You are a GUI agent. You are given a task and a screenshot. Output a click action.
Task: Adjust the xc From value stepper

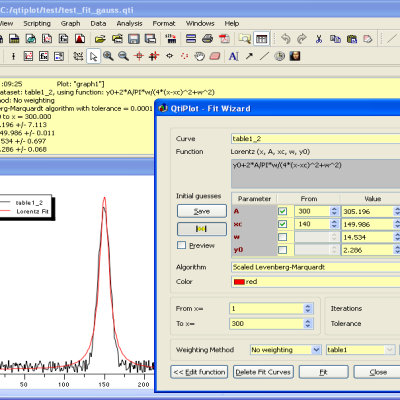(334, 224)
